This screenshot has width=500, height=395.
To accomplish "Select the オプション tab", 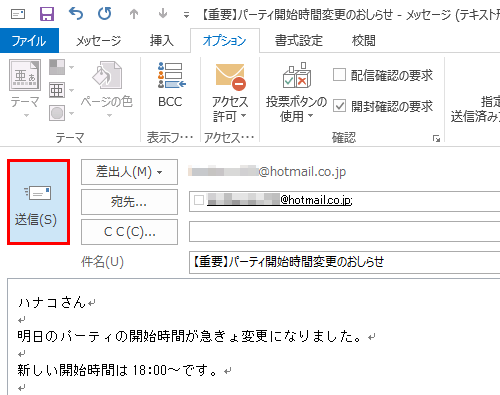I will pos(225,41).
